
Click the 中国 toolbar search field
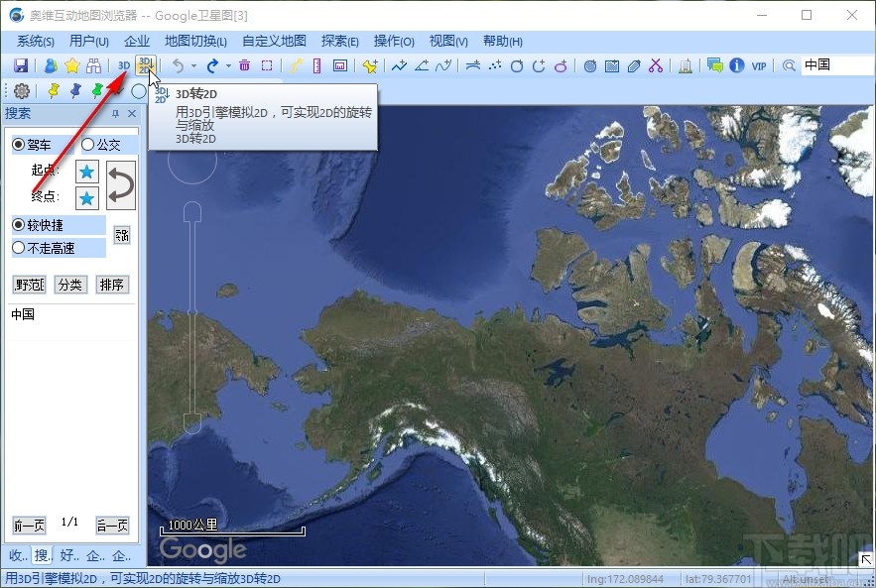[837, 65]
